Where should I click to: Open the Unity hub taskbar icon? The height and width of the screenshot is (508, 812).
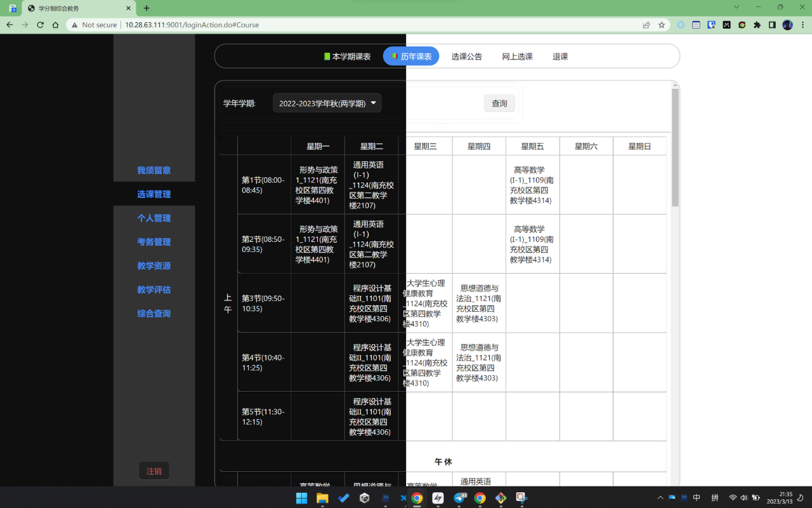click(364, 498)
